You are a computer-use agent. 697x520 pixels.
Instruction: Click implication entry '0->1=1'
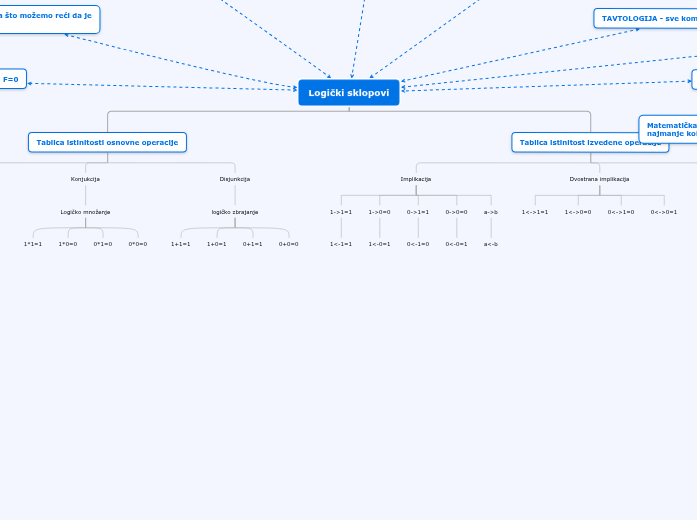(x=418, y=212)
